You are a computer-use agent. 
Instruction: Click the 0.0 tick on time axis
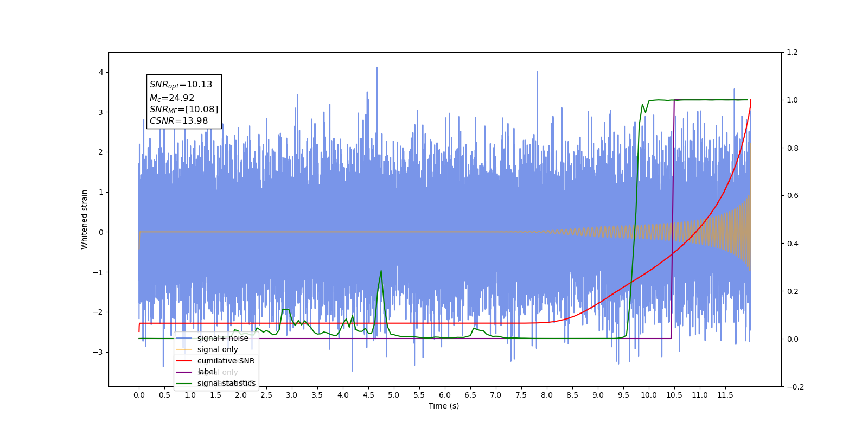(x=139, y=395)
